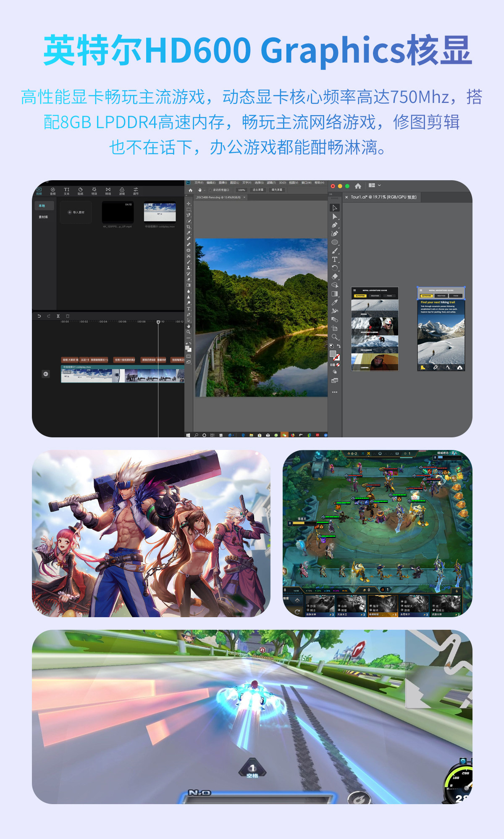This screenshot has height=839, width=504.
Task: Click redo arrow in timeline toolbar
Action: pyautogui.click(x=49, y=316)
